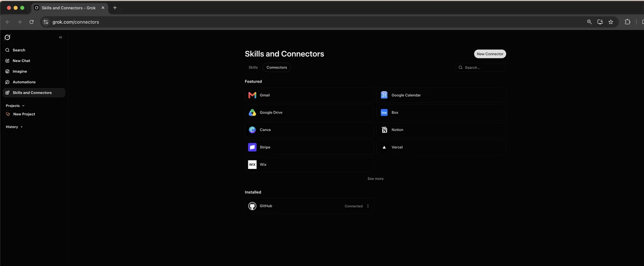Click the Box label text
Image resolution: width=644 pixels, height=266 pixels.
point(395,112)
